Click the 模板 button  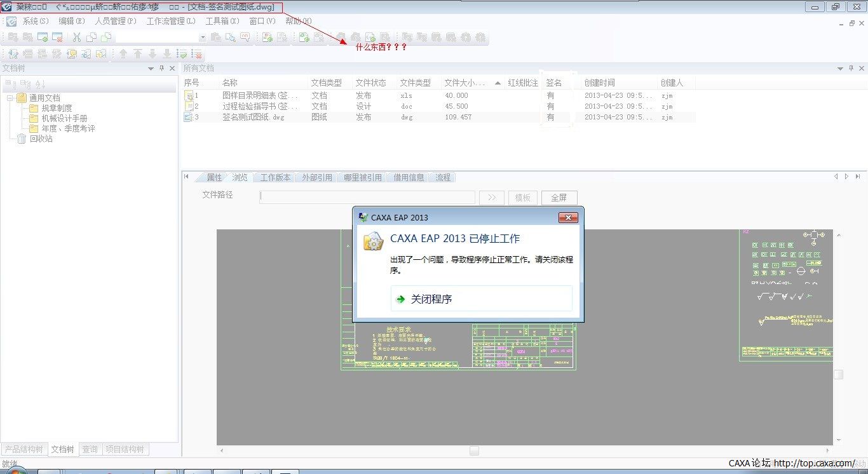pos(523,198)
